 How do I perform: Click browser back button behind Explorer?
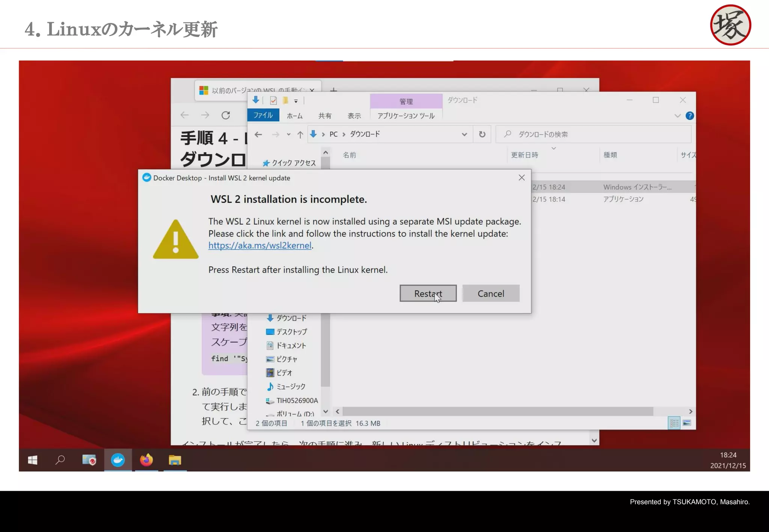click(184, 115)
